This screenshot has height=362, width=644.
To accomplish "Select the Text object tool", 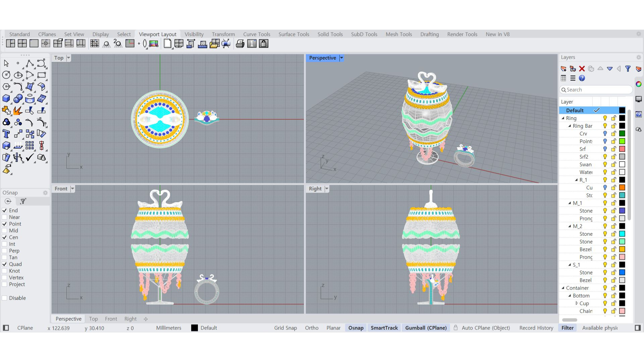I will [x=6, y=134].
